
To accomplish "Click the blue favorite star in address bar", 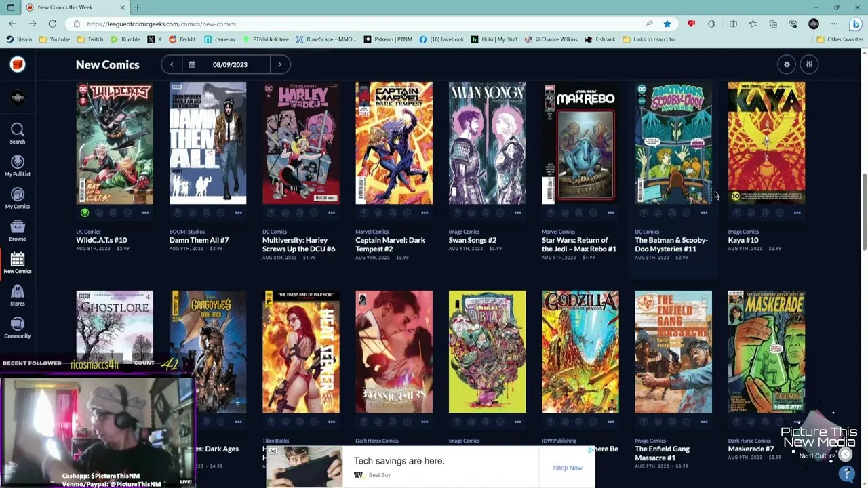I will 667,24.
